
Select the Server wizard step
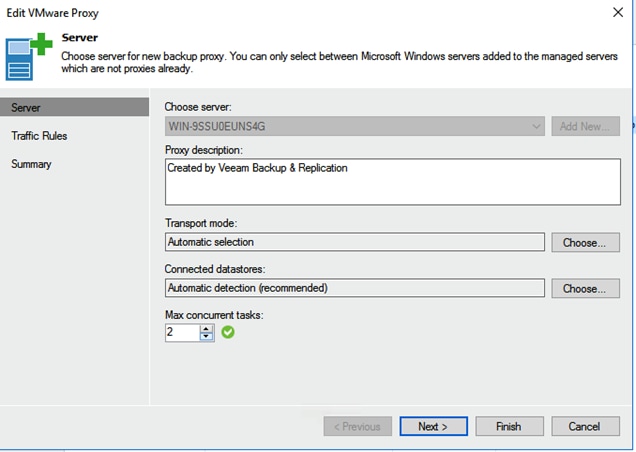[x=75, y=108]
